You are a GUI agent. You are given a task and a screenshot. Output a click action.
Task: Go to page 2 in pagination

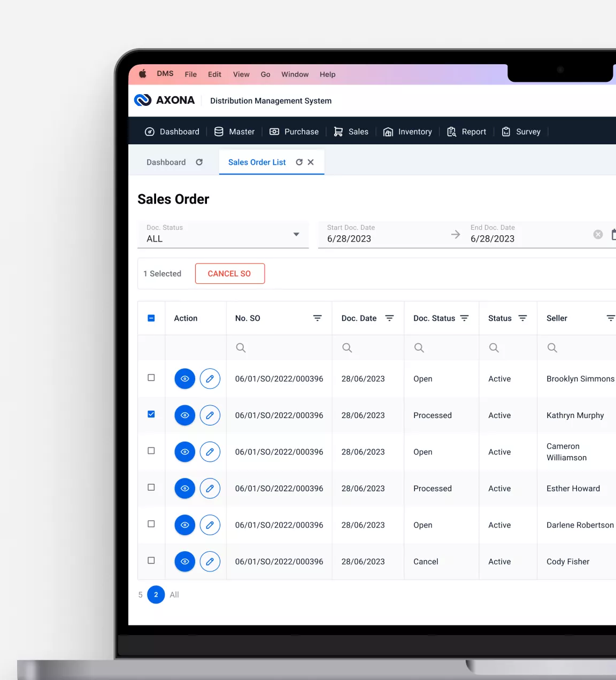pyautogui.click(x=156, y=594)
